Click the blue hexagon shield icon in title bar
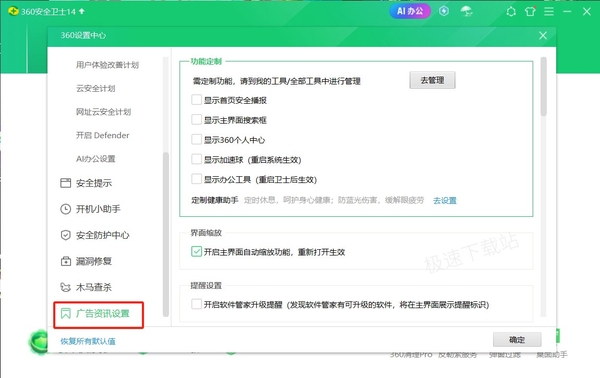 point(444,11)
